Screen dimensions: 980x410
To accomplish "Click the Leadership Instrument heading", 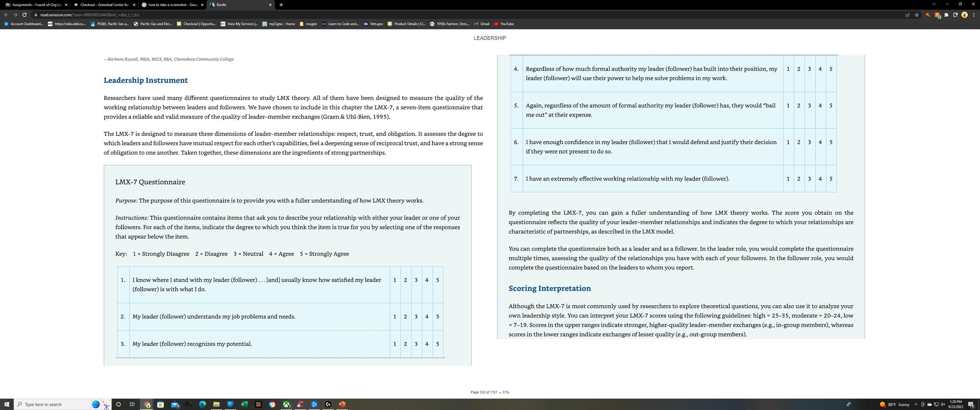I will click(x=146, y=80).
